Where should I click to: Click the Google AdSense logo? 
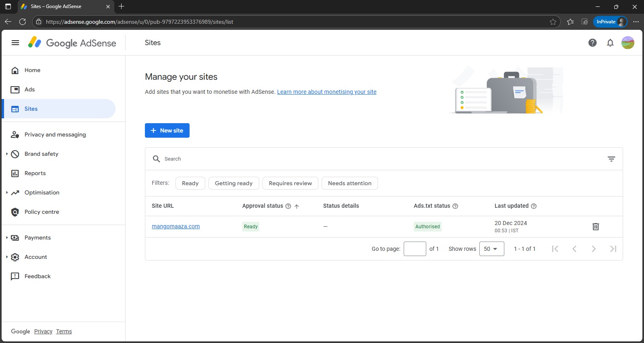pos(72,43)
